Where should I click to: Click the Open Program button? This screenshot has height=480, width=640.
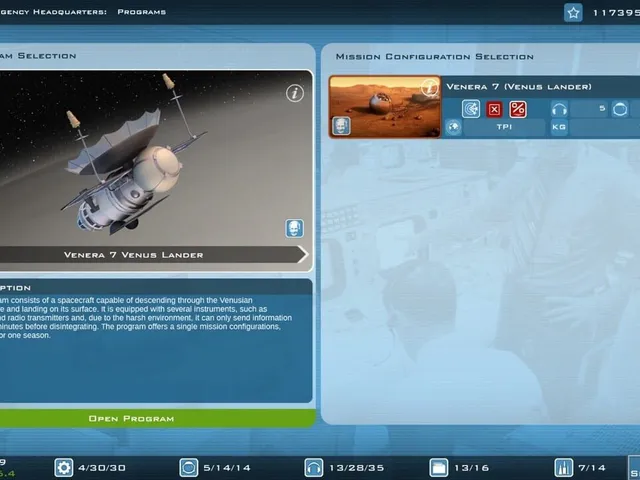[x=158, y=419]
